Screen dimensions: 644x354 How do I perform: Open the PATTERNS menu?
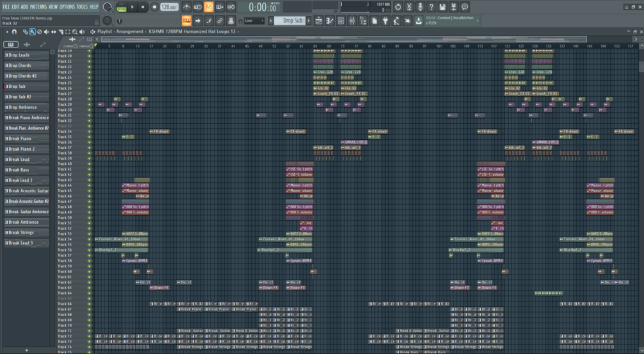(38, 6)
